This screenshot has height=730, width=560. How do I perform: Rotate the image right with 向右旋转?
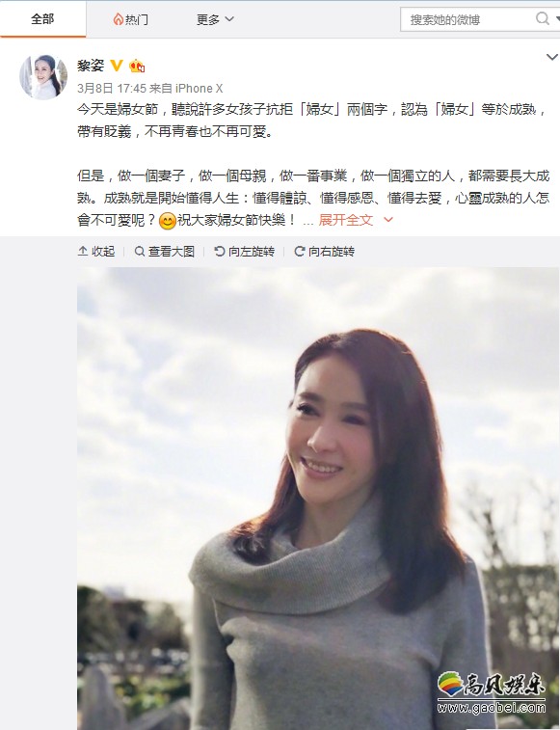(x=325, y=252)
